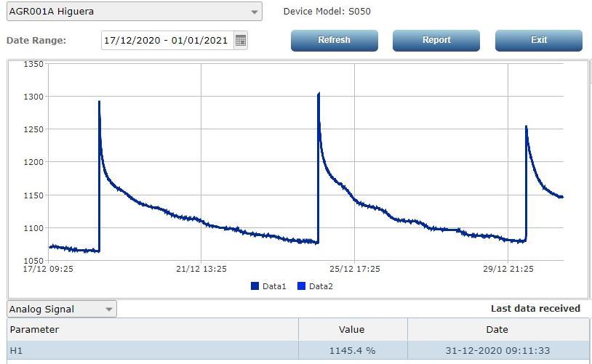The height and width of the screenshot is (364, 592).
Task: Click the Data1 legend color square
Action: click(255, 286)
